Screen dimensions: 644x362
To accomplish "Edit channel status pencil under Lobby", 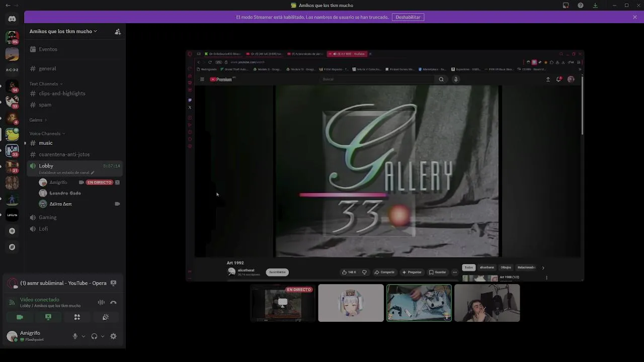I will (93, 172).
